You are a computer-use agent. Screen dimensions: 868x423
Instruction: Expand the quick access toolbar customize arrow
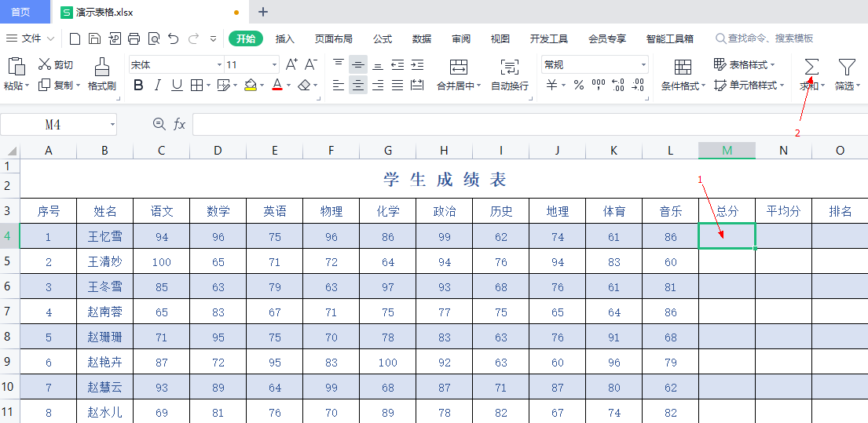pyautogui.click(x=213, y=38)
